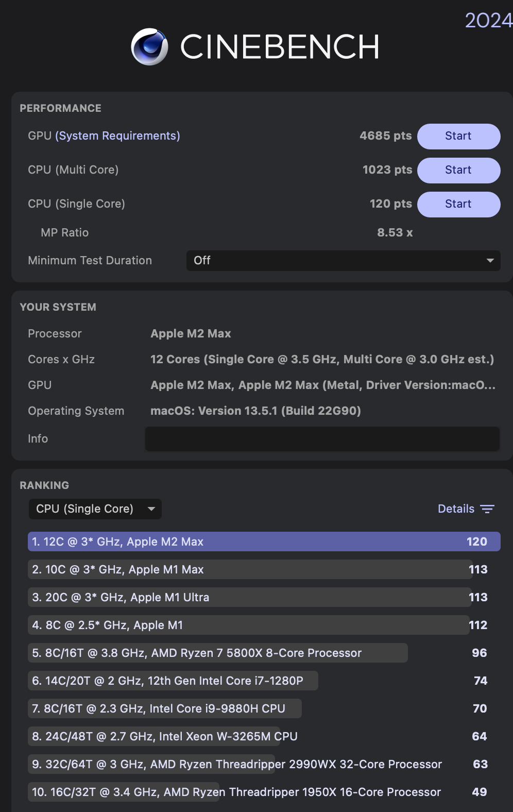
Task: Select the Threadripper 2990WX ranking entry
Action: [x=237, y=765]
